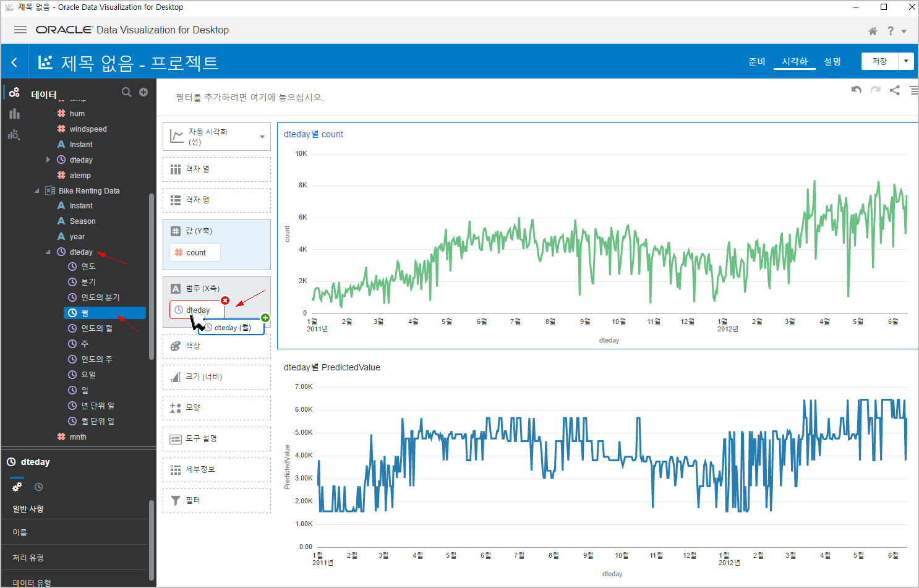Switch to the 설명 tab
The width and height of the screenshot is (919, 588).
click(x=832, y=61)
